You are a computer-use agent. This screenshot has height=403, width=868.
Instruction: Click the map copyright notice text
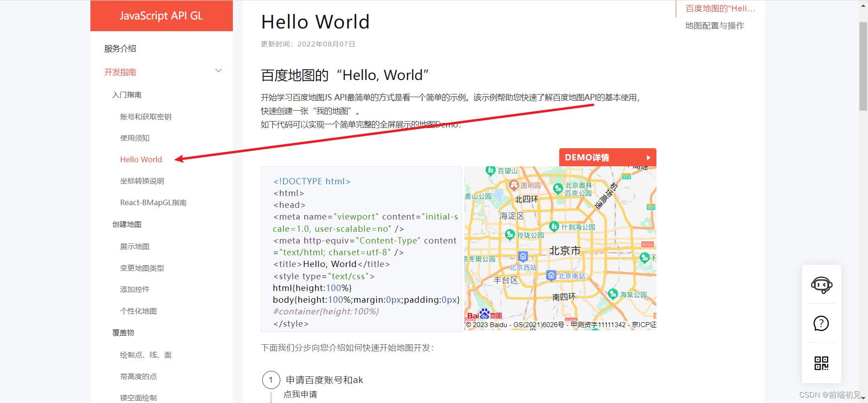click(561, 325)
